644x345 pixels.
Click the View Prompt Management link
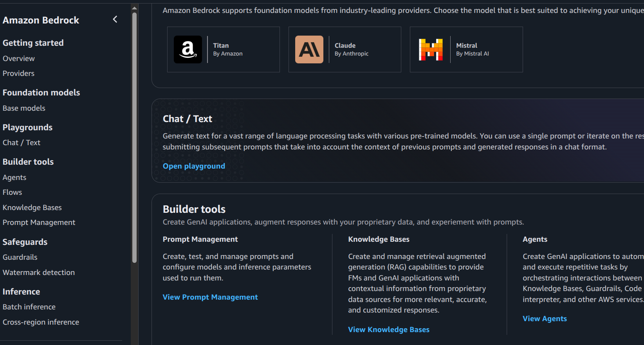tap(210, 297)
